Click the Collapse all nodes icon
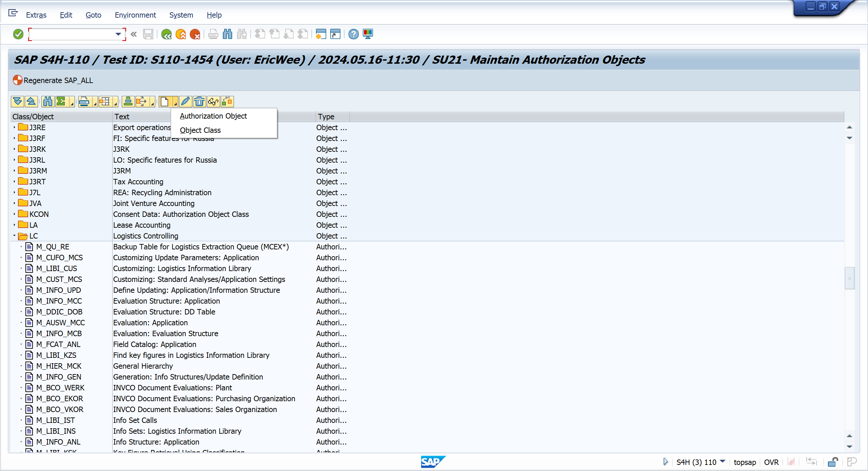Image resolution: width=868 pixels, height=471 pixels. click(x=31, y=101)
